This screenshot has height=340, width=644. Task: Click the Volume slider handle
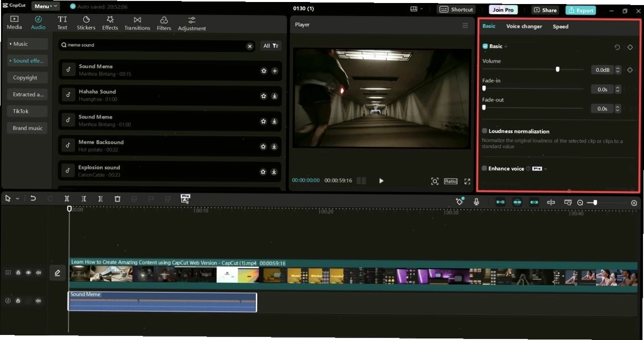pyautogui.click(x=557, y=69)
